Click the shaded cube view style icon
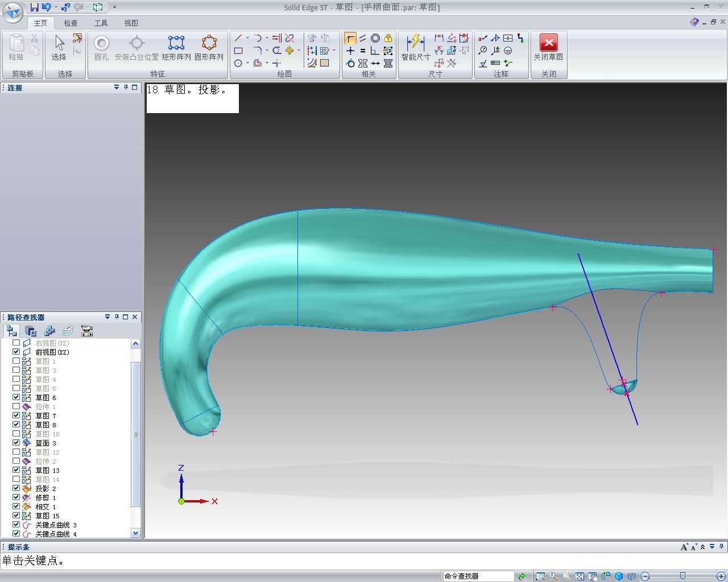 point(619,576)
